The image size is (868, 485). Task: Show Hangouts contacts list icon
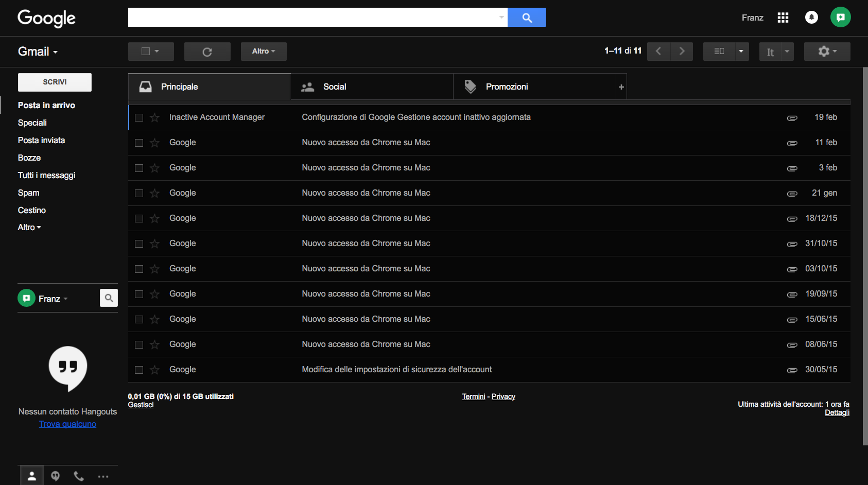[32, 476]
